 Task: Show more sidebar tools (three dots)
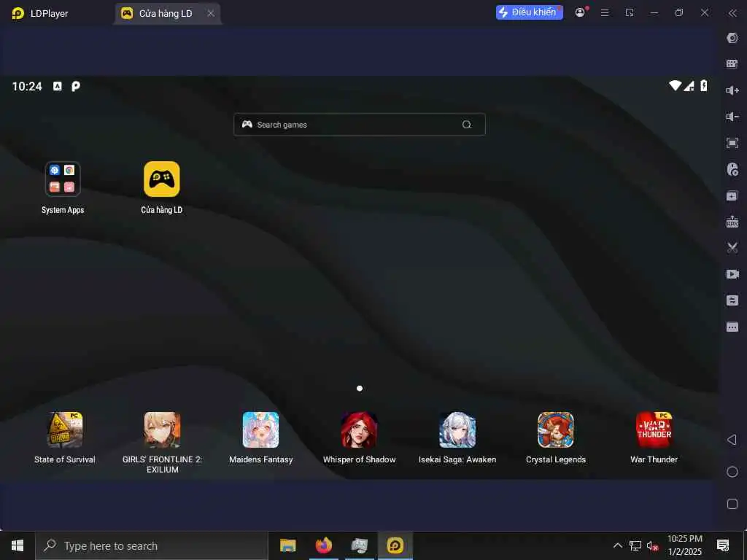(732, 327)
